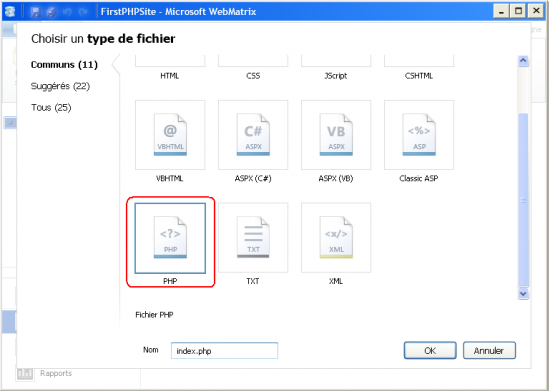Switch to Communs (11) category
The width and height of the screenshot is (550, 391).
click(64, 65)
